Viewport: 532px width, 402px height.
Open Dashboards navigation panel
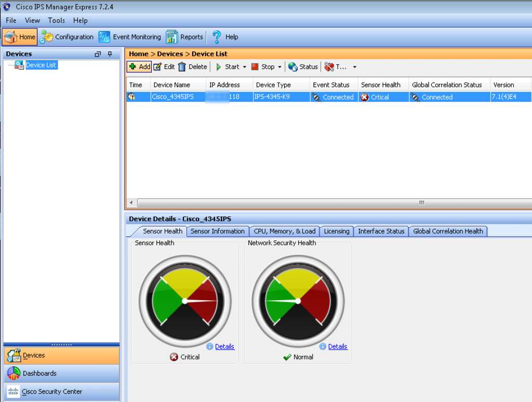39,373
